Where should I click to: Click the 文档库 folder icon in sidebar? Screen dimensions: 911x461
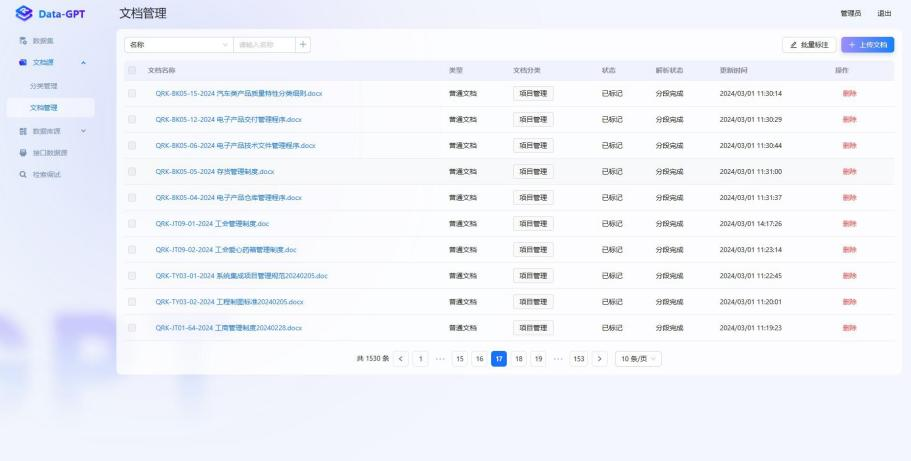(23, 62)
